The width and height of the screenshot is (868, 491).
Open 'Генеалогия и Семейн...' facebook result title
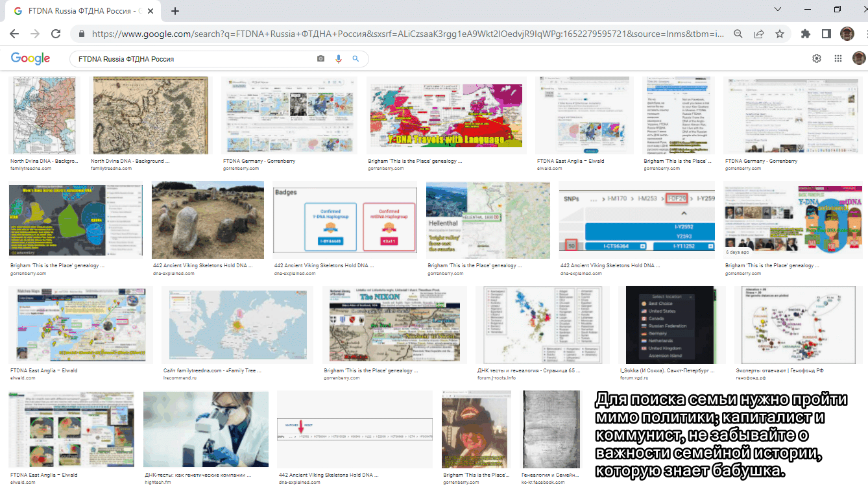pyautogui.click(x=550, y=475)
